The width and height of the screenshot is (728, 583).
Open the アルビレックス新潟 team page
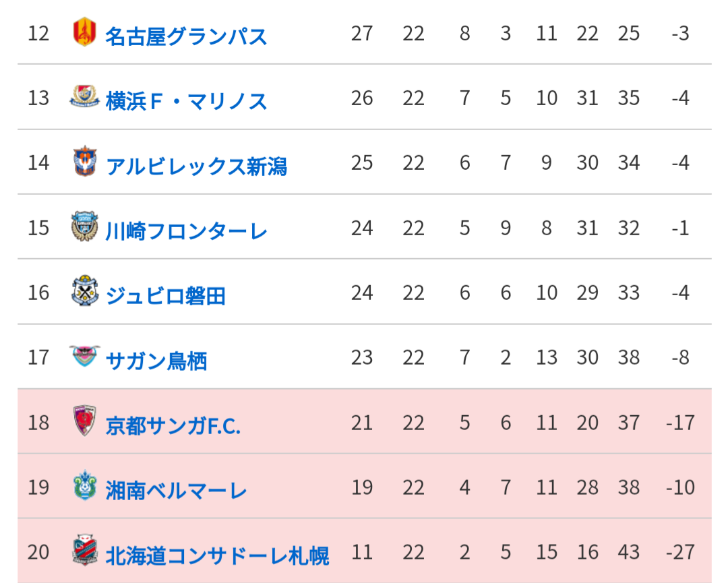click(196, 166)
